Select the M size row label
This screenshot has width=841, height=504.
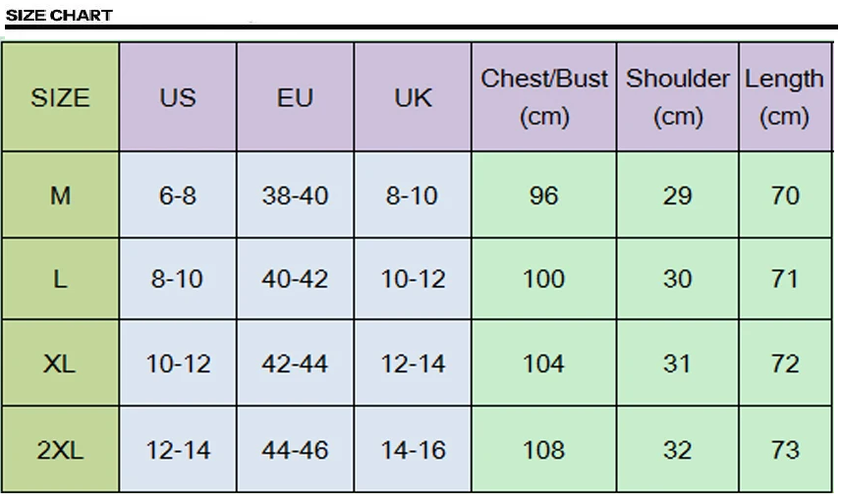tap(60, 196)
